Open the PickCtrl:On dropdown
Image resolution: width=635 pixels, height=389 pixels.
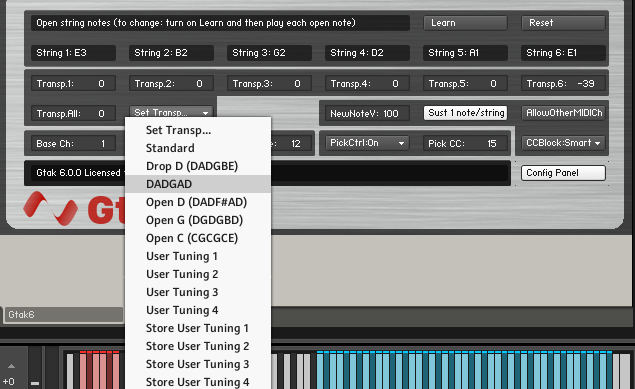click(x=367, y=143)
